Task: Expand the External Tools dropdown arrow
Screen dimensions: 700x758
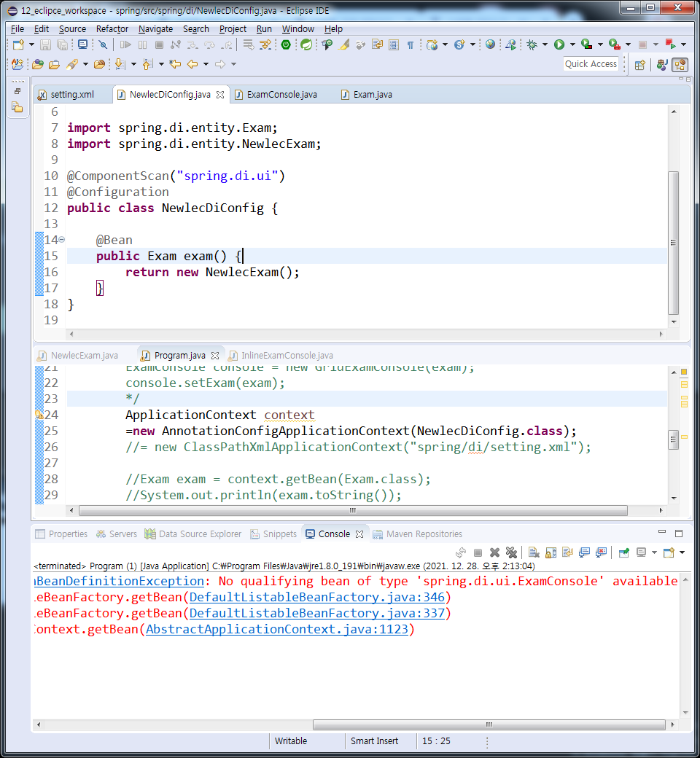Action: [628, 45]
